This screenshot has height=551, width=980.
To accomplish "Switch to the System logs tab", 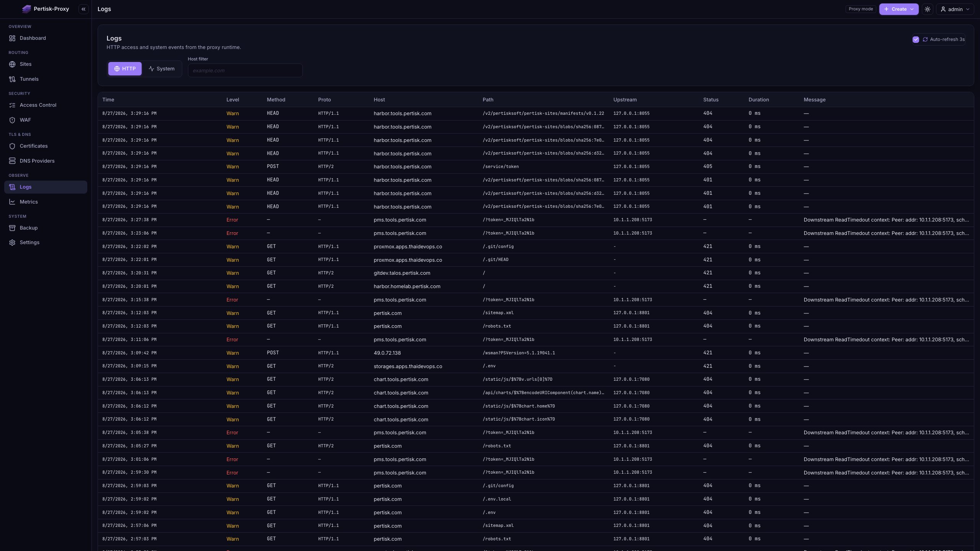I will click(162, 69).
